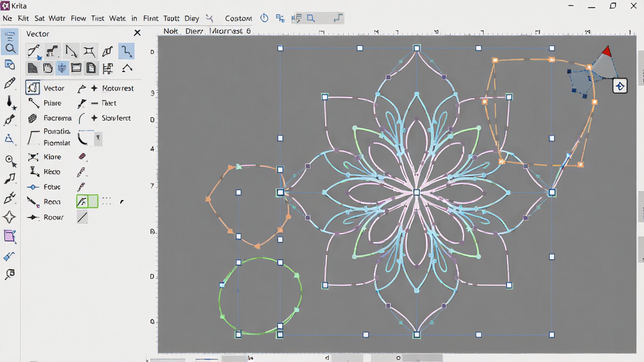644x362 pixels.
Task: Click the center handle of the mandala shape
Action: click(x=416, y=192)
